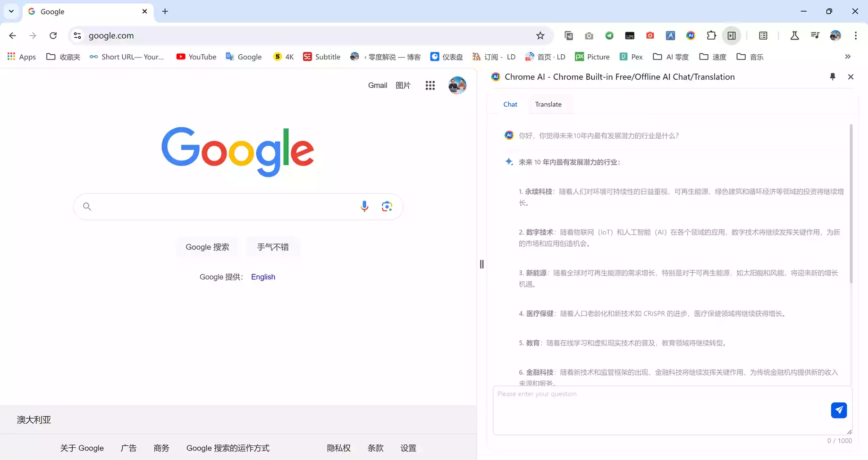Select the Chat tab

pos(510,104)
